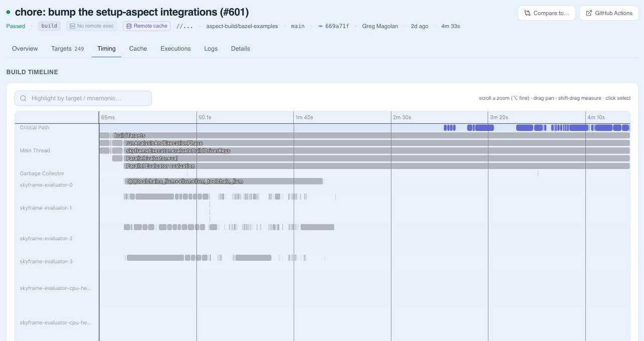The width and height of the screenshot is (644, 341).
Task: Click the Remote cache badge
Action: pyautogui.click(x=146, y=26)
